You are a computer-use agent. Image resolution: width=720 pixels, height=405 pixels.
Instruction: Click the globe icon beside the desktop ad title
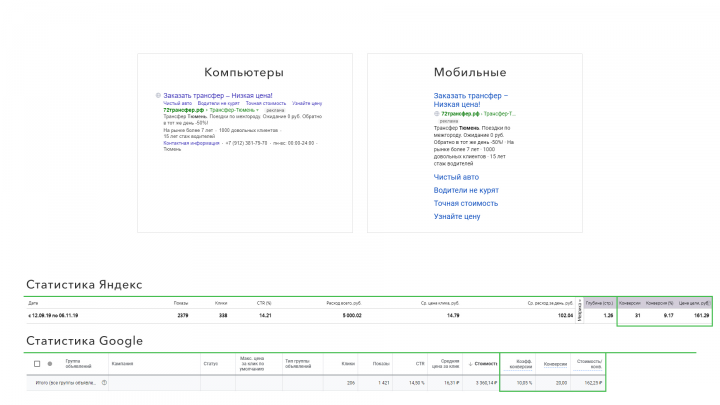[x=158, y=96]
